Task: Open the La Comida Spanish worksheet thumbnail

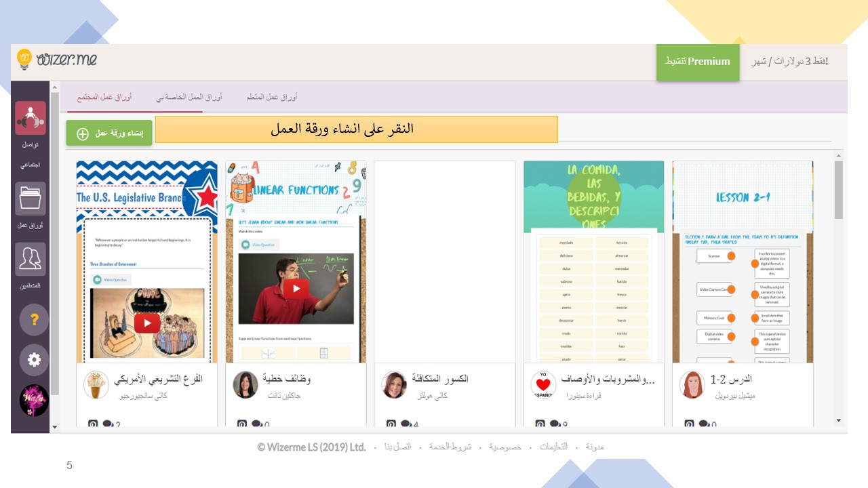Action: coord(593,262)
